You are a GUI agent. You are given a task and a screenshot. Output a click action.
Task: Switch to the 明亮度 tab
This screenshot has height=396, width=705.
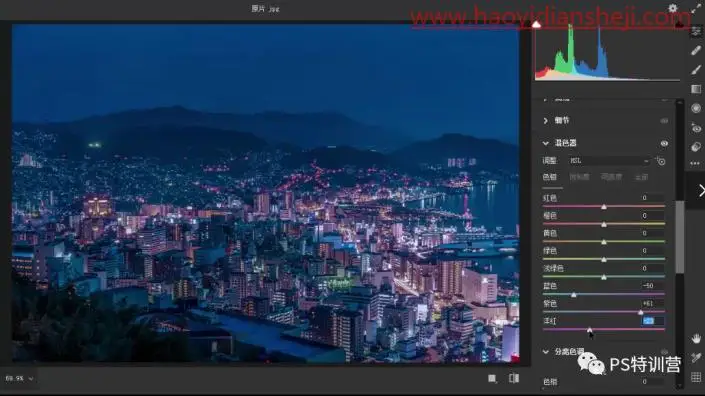tap(611, 177)
